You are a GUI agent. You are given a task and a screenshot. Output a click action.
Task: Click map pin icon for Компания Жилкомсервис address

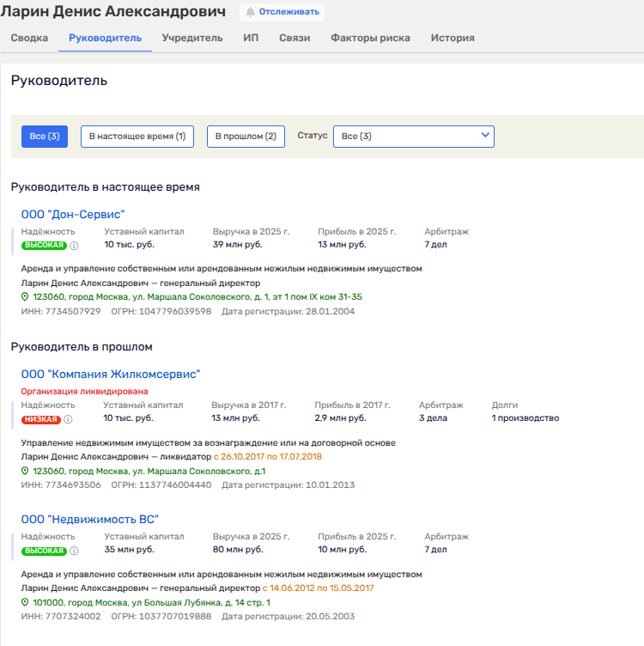point(25,472)
